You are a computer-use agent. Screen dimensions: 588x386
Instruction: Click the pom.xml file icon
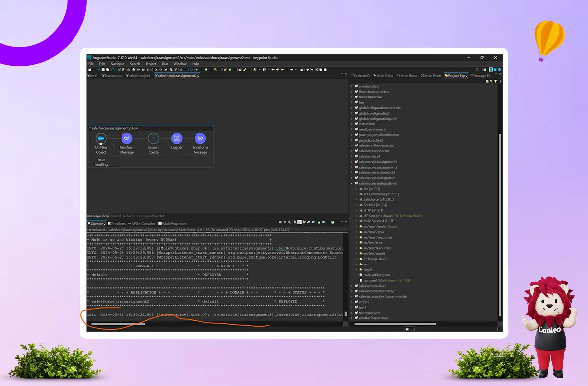[361, 280]
